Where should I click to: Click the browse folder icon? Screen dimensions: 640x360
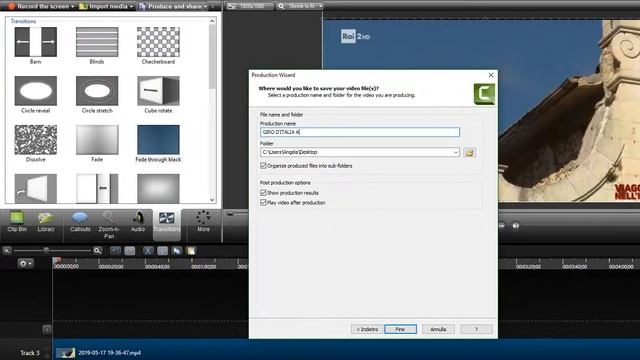(469, 153)
